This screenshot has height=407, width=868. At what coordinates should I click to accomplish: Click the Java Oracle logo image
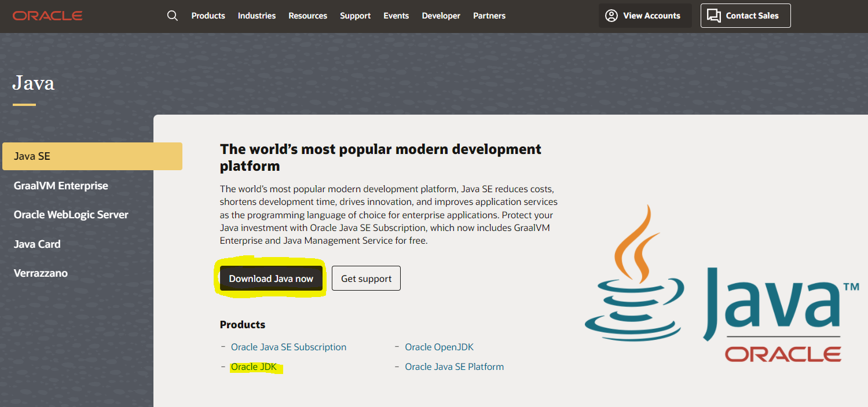coord(722,284)
